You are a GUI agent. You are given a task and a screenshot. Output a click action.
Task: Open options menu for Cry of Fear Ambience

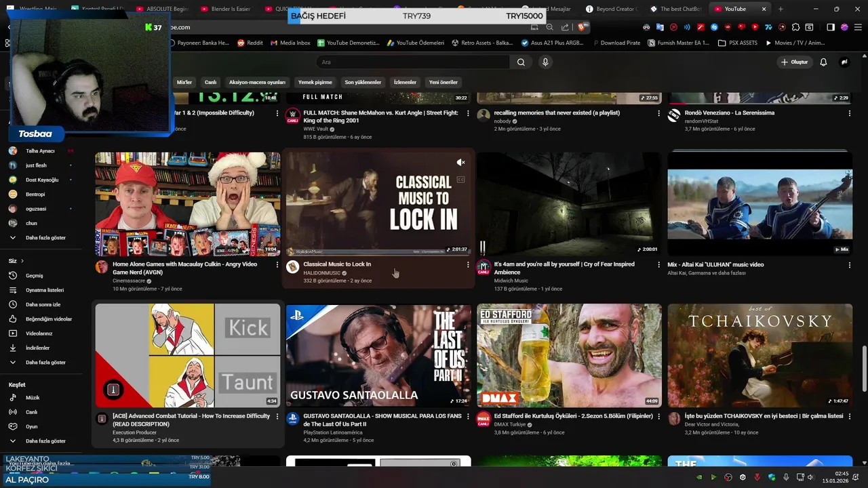658,265
